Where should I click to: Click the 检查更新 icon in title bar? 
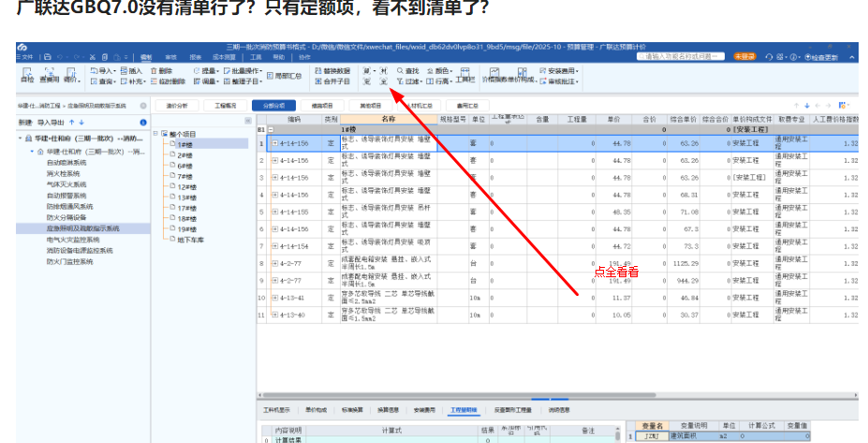coord(821,57)
